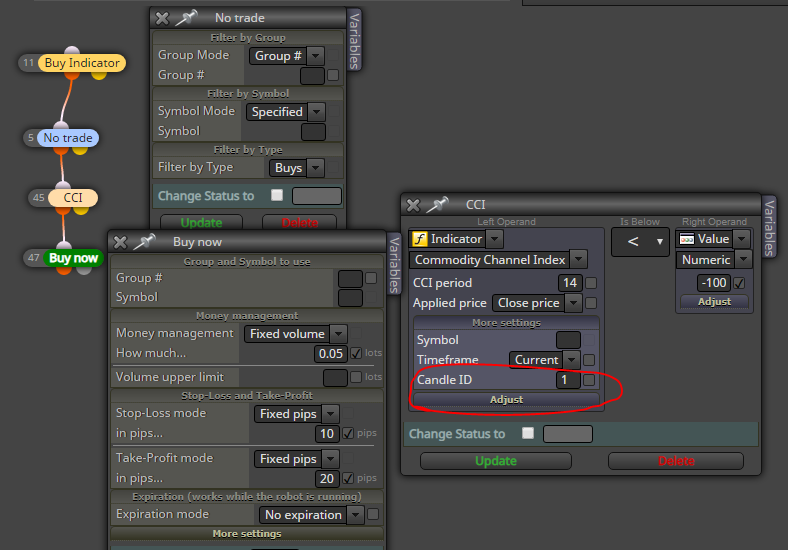Click the Take-Profit pips input field
Image resolution: width=788 pixels, height=550 pixels.
click(327, 479)
